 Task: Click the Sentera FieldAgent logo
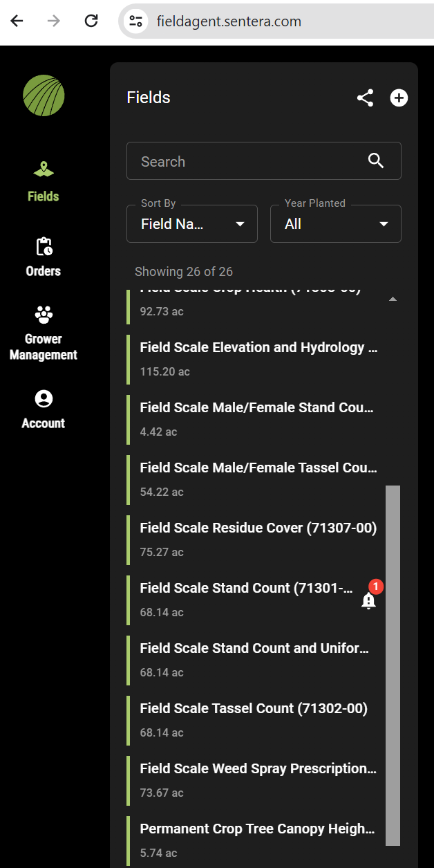(44, 95)
